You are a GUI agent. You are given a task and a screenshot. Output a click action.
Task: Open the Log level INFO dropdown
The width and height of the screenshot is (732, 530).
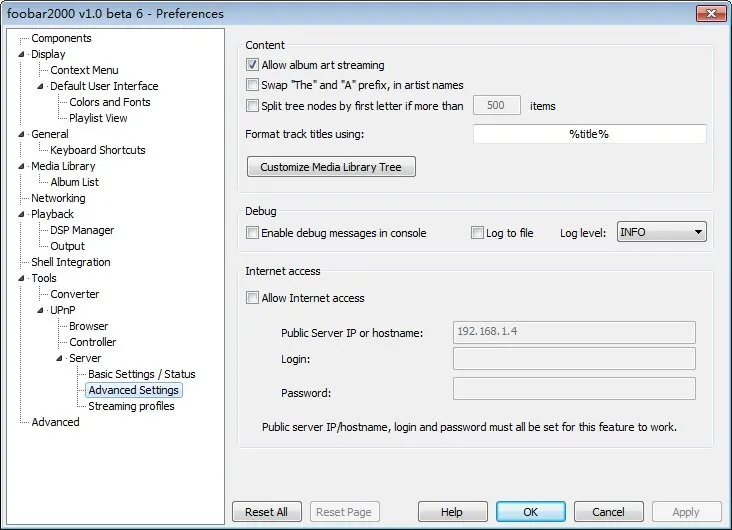click(x=662, y=232)
